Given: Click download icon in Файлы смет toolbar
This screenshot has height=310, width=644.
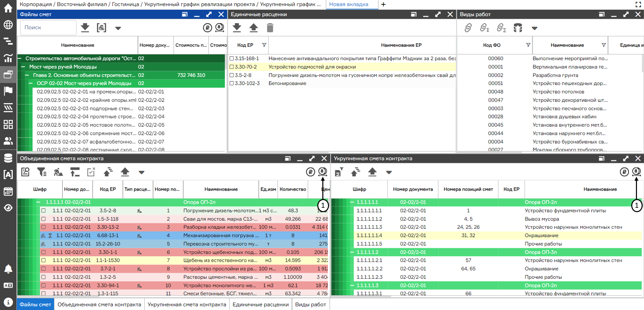Looking at the screenshot, I should [x=85, y=28].
